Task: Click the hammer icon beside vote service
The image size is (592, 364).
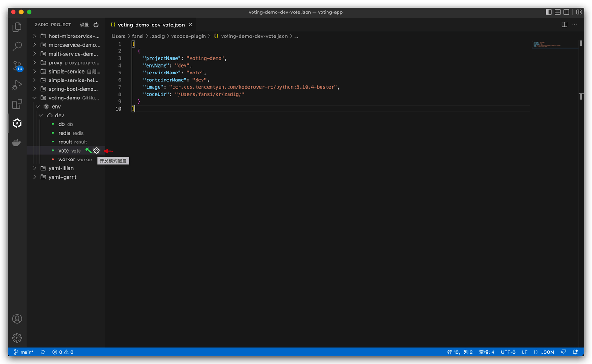Action: pyautogui.click(x=88, y=150)
